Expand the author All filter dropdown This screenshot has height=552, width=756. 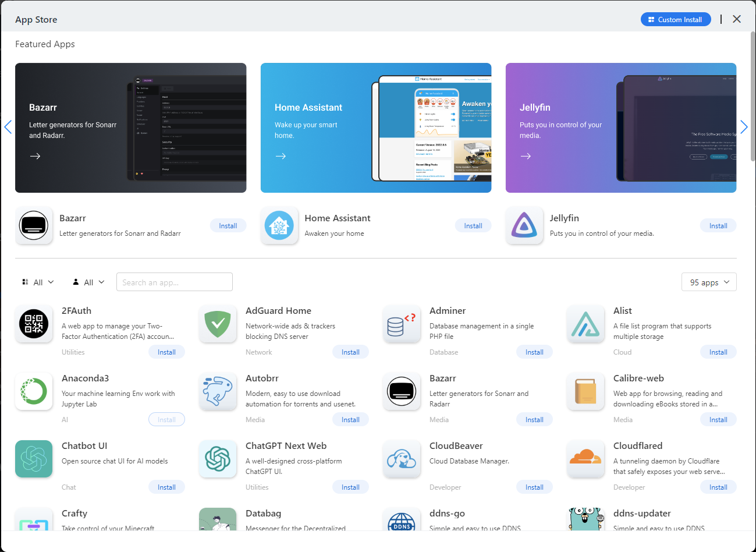[88, 282]
